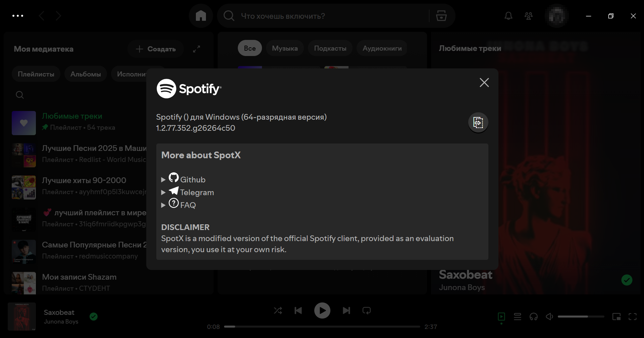Go back with the left arrow

point(42,16)
